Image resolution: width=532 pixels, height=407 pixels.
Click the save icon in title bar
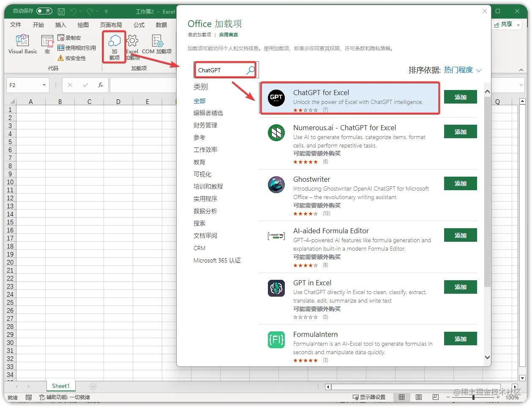61,11
